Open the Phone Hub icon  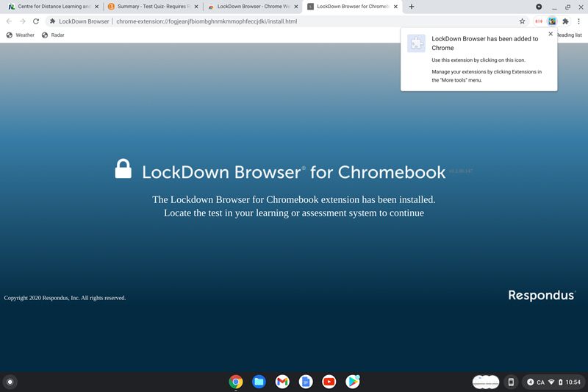pyautogui.click(x=511, y=382)
